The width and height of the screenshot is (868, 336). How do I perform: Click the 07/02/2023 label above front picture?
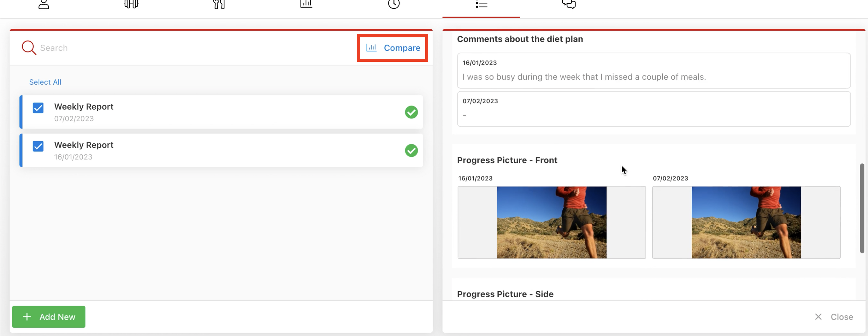[670, 178]
